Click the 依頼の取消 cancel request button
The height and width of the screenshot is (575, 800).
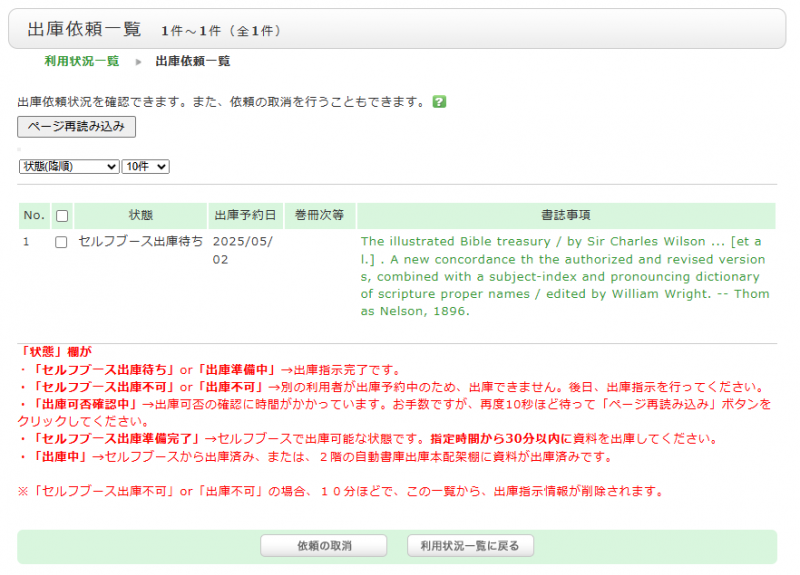(324, 545)
